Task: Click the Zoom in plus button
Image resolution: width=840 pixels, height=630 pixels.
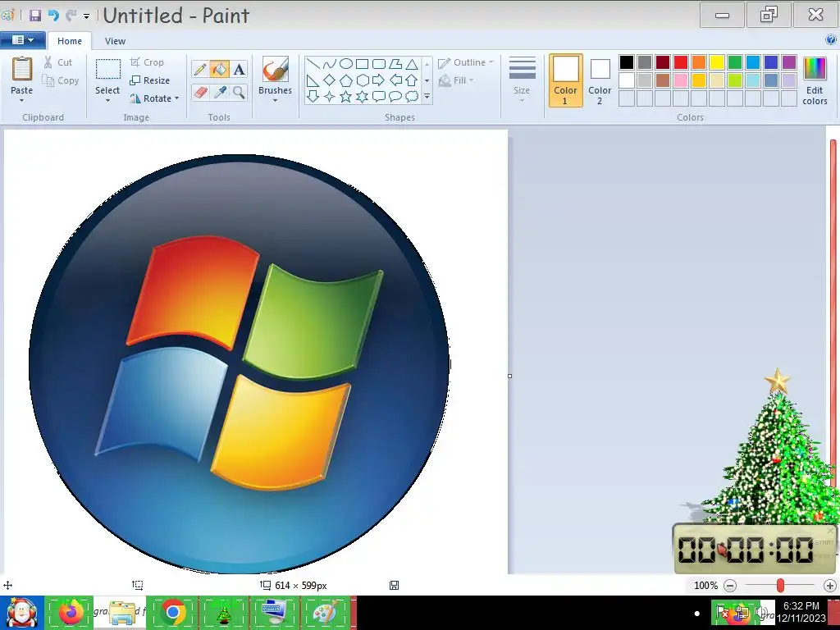Action: [x=830, y=586]
